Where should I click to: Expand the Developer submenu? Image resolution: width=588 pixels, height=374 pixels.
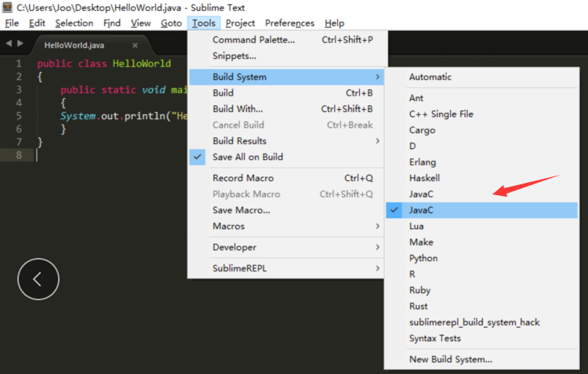point(286,247)
